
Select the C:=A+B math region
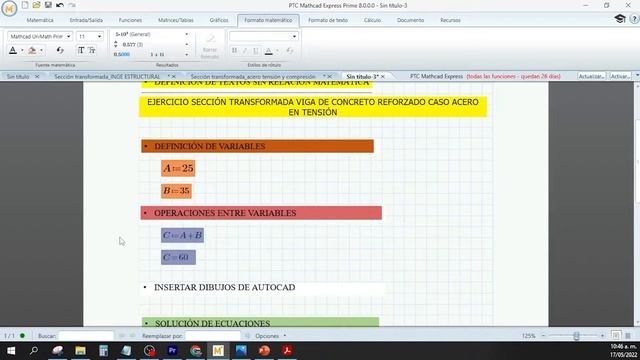coord(182,236)
